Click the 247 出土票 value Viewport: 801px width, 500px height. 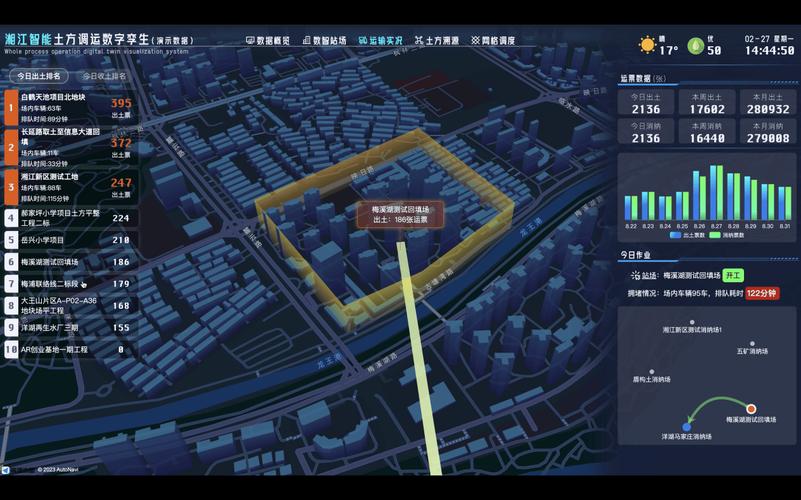pos(121,183)
